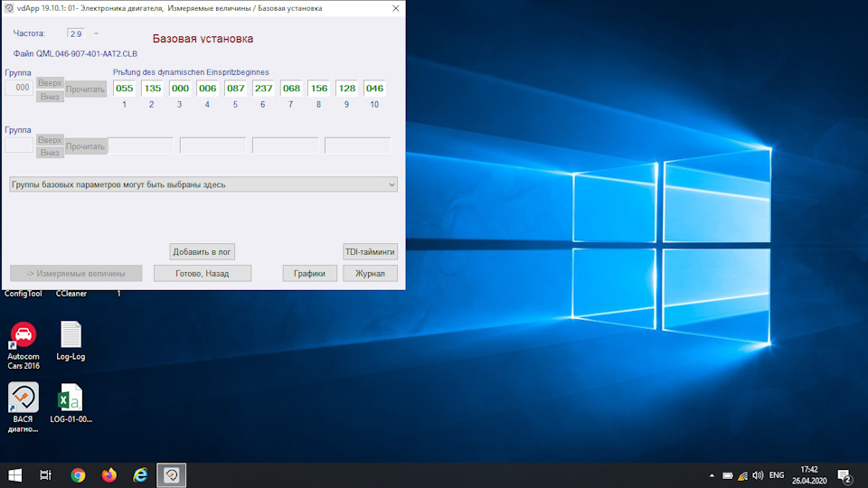Open Task View on taskbar

[x=45, y=475]
